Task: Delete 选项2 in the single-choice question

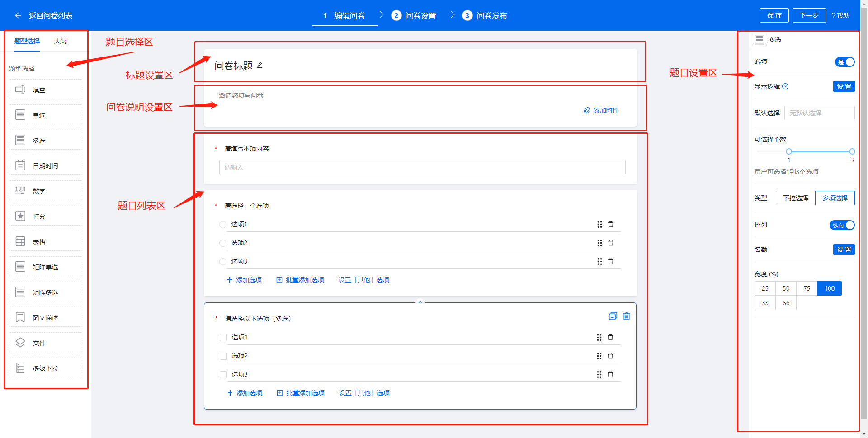Action: point(611,243)
